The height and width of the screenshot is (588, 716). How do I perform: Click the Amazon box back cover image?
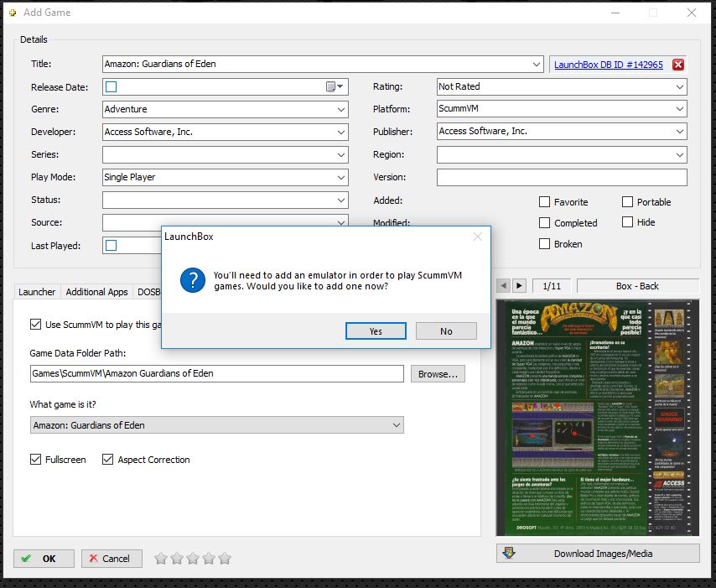(x=598, y=418)
